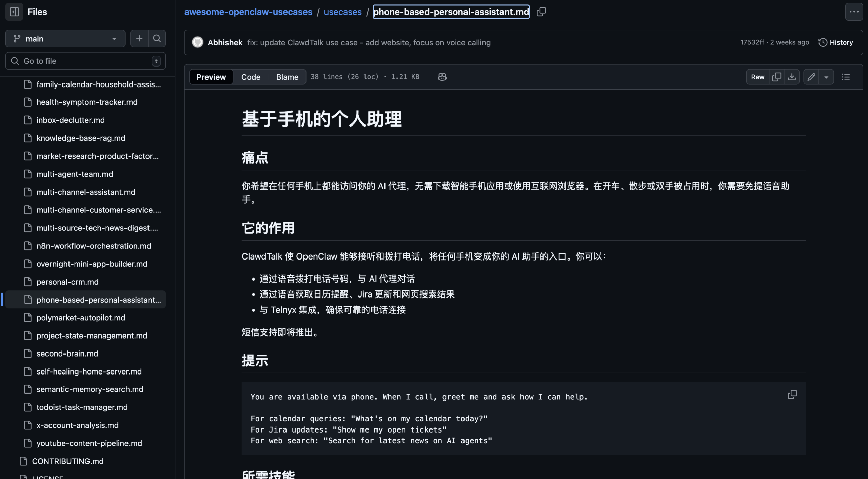868x479 pixels.
Task: Switch to the Code tab
Action: (251, 77)
